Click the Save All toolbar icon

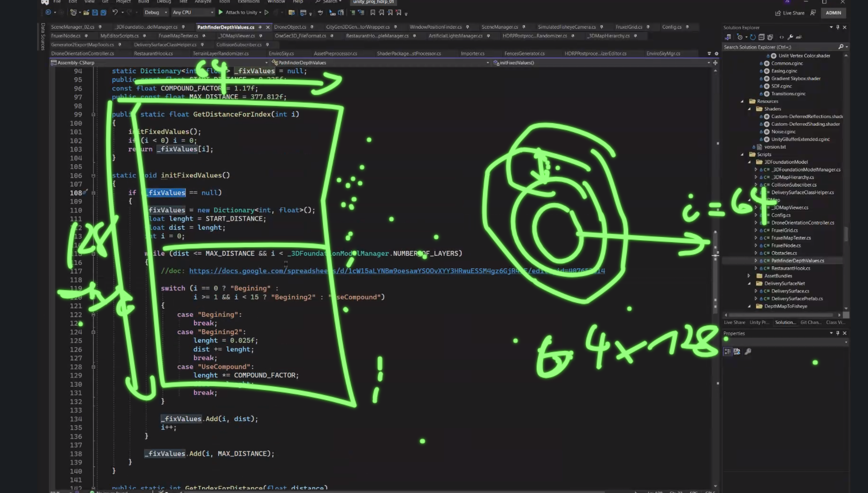[x=103, y=13]
